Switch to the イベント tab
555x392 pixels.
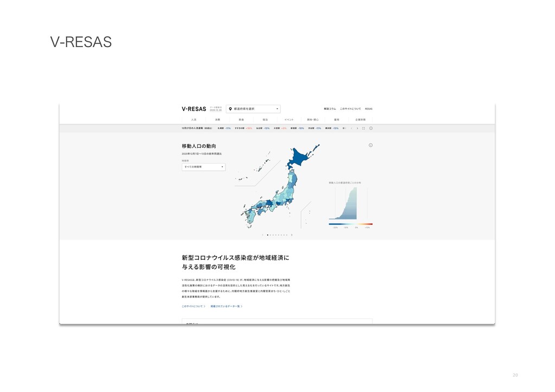[289, 120]
